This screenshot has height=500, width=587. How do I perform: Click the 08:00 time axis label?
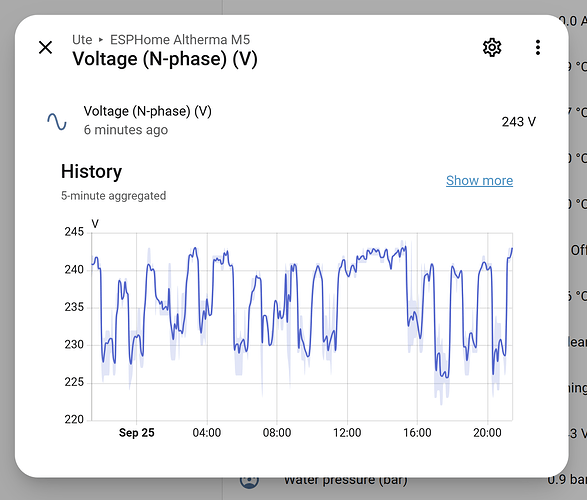point(277,433)
